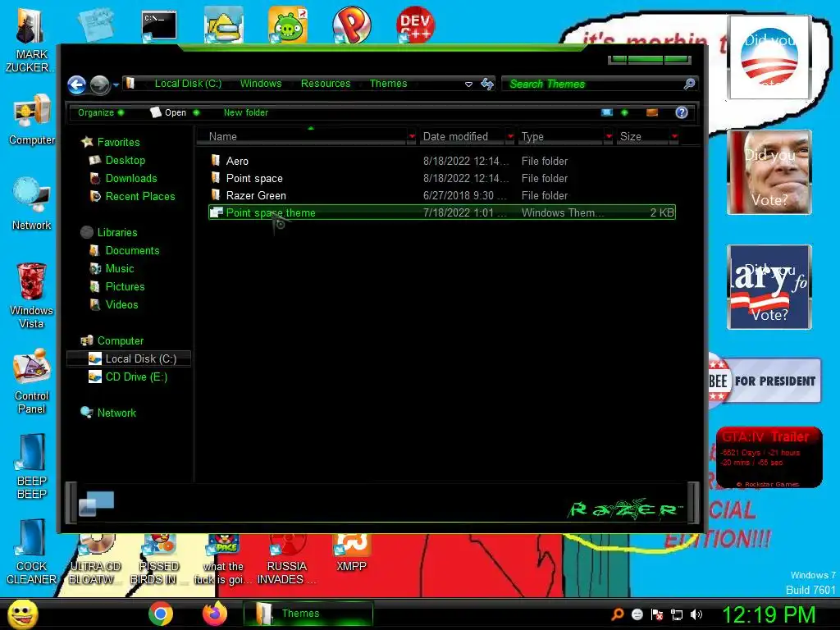Create a New folder
This screenshot has height=630, width=840.
pyautogui.click(x=246, y=112)
